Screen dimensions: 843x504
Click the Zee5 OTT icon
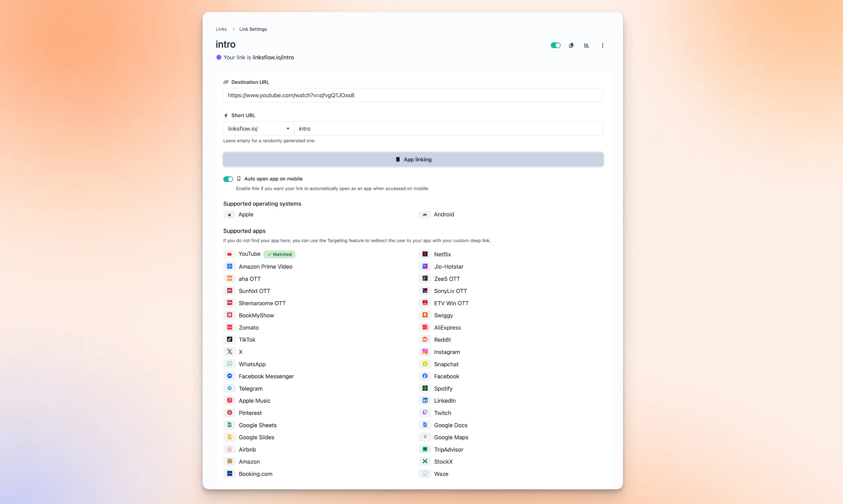pos(425,279)
